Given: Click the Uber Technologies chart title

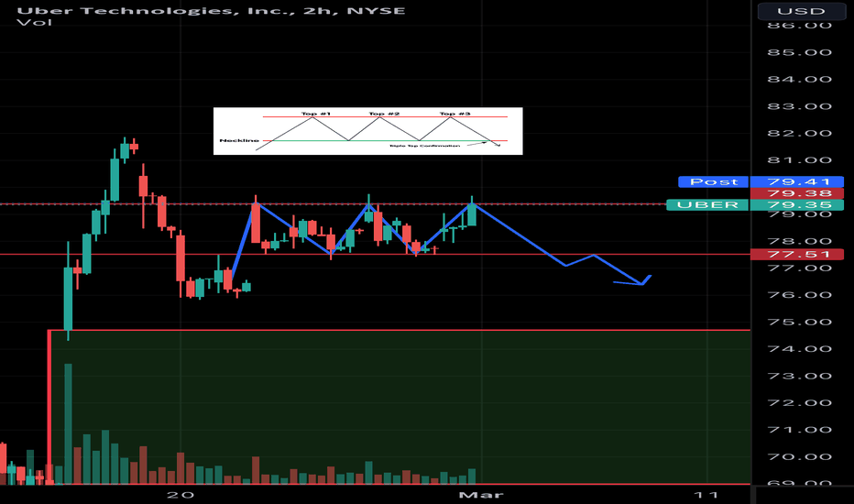Looking at the screenshot, I should [211, 10].
